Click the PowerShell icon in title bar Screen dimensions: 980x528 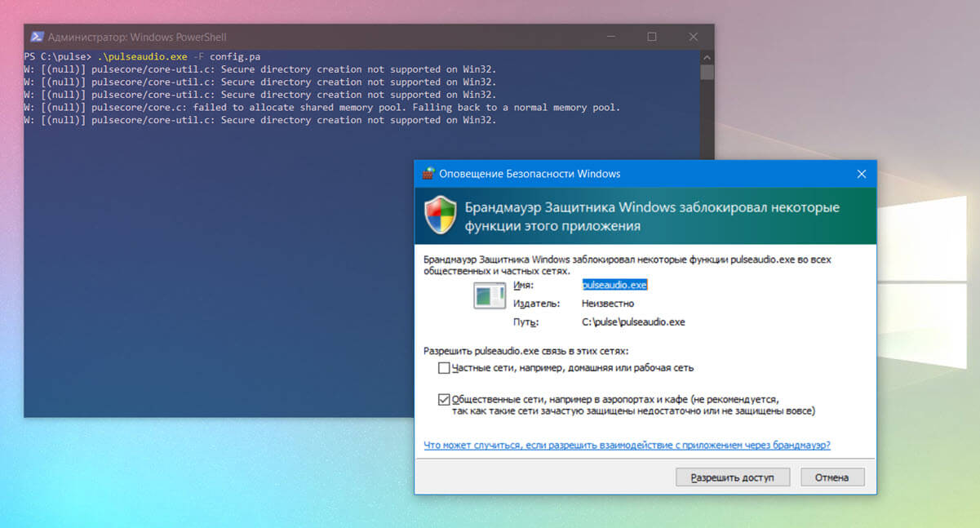click(37, 37)
